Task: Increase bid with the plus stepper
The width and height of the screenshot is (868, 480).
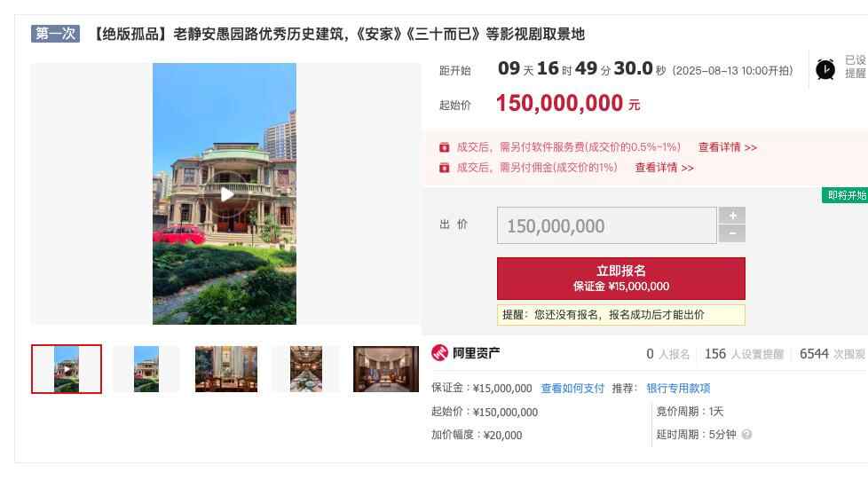Action: (732, 216)
